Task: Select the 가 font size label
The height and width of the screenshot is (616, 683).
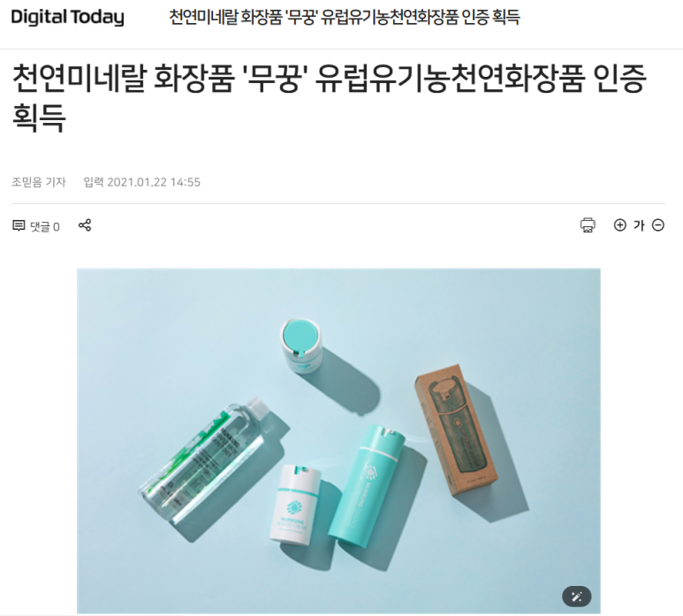Action: pos(639,225)
